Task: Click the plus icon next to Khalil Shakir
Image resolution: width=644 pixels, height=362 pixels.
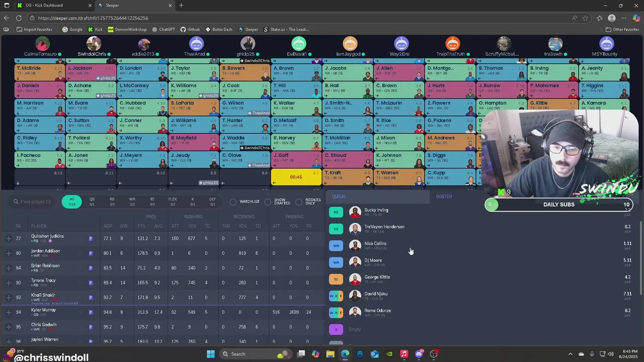Action: [x=9, y=298]
